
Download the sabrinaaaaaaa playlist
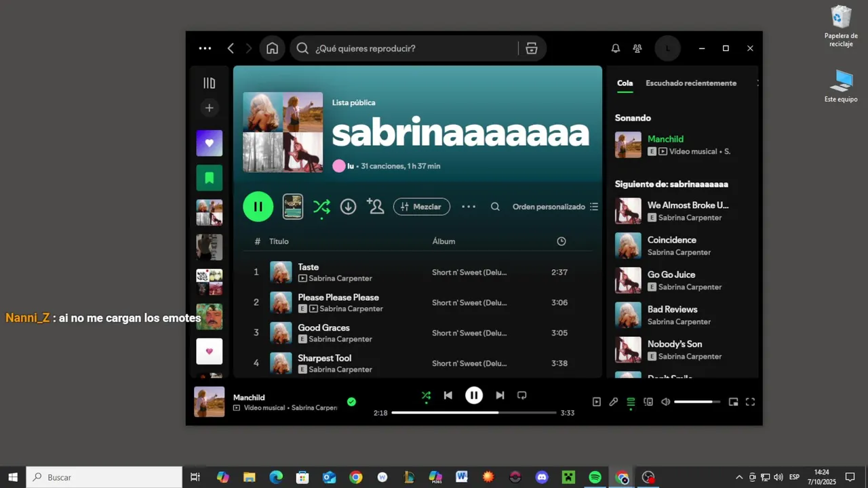[x=348, y=207]
